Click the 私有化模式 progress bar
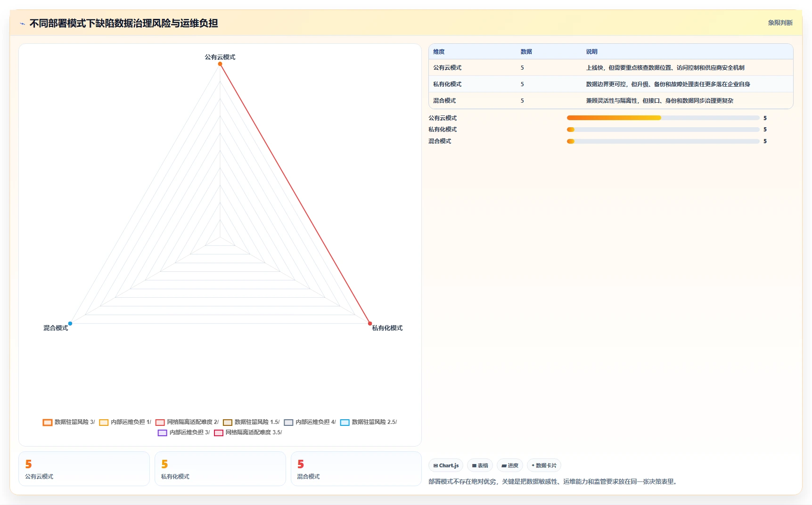 coord(663,130)
